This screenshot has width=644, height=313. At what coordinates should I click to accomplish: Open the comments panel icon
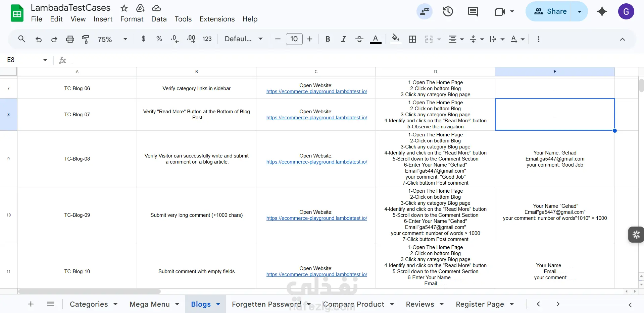(x=473, y=12)
